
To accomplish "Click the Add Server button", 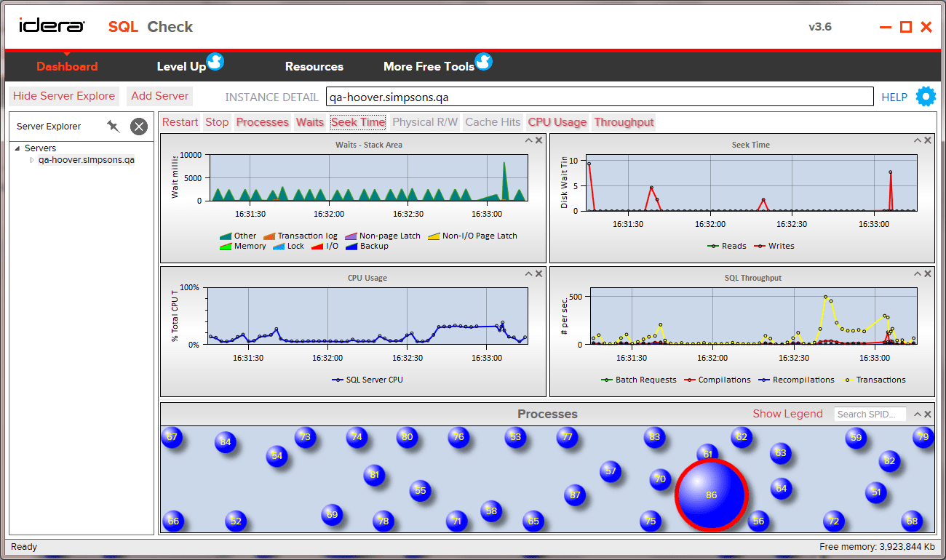I will pyautogui.click(x=159, y=96).
